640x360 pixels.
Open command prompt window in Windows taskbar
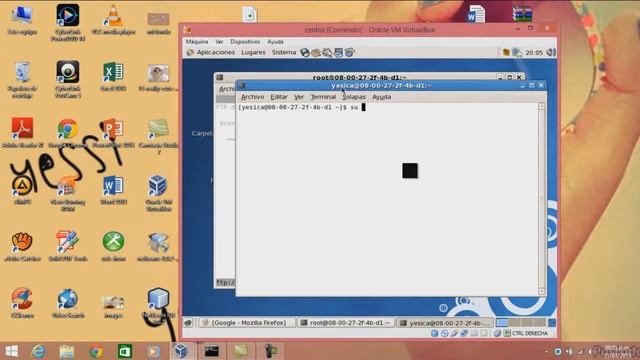211,351
